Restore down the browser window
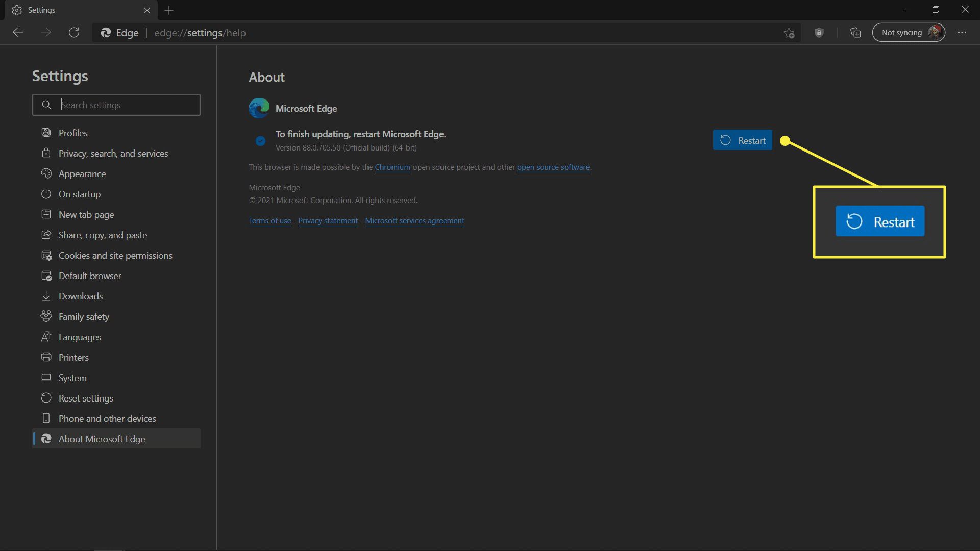Image resolution: width=980 pixels, height=551 pixels. tap(936, 9)
